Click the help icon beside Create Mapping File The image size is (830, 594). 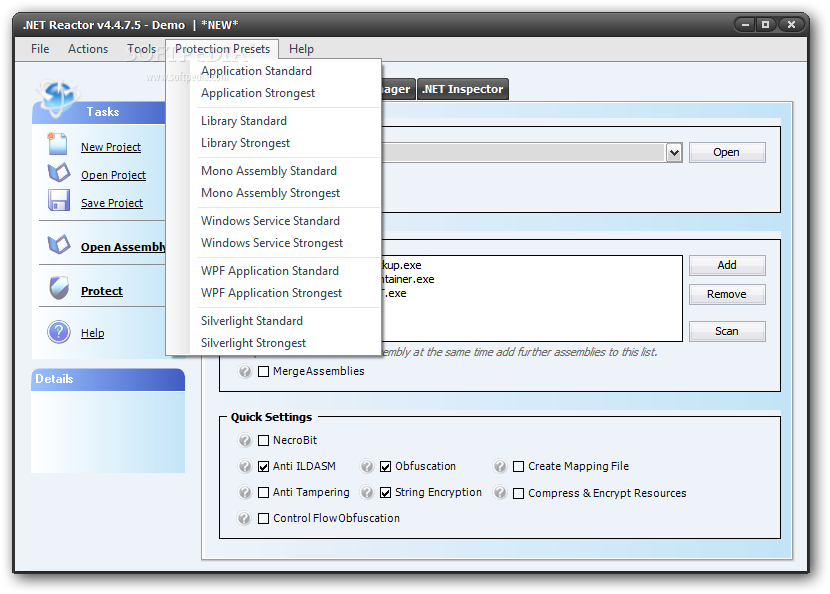pyautogui.click(x=500, y=466)
